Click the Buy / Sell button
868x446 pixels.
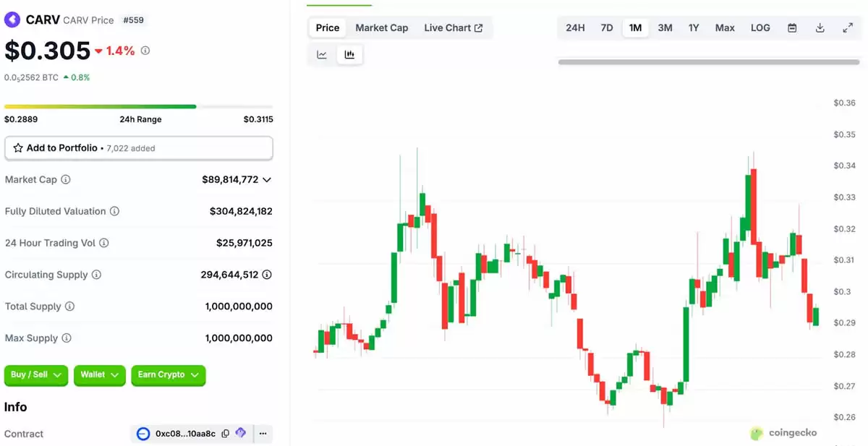(35, 375)
